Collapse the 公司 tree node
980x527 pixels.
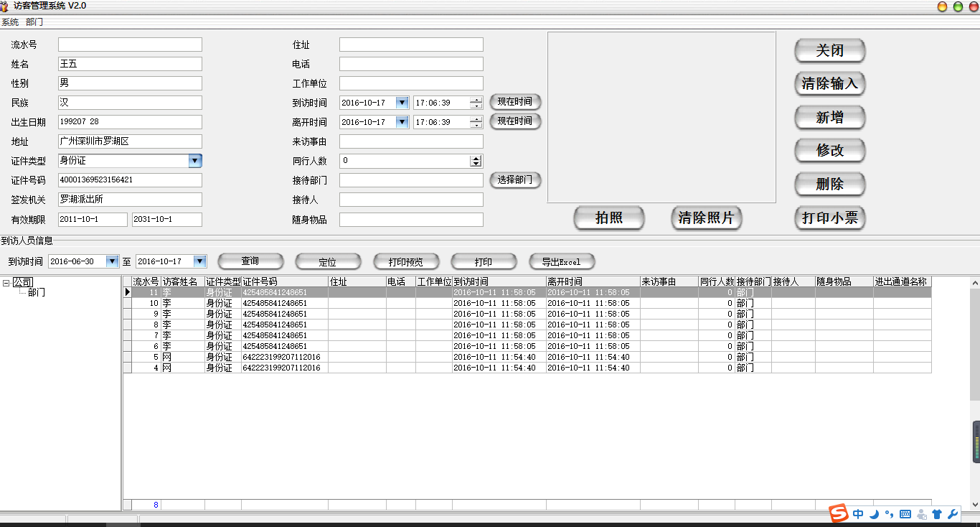point(6,283)
